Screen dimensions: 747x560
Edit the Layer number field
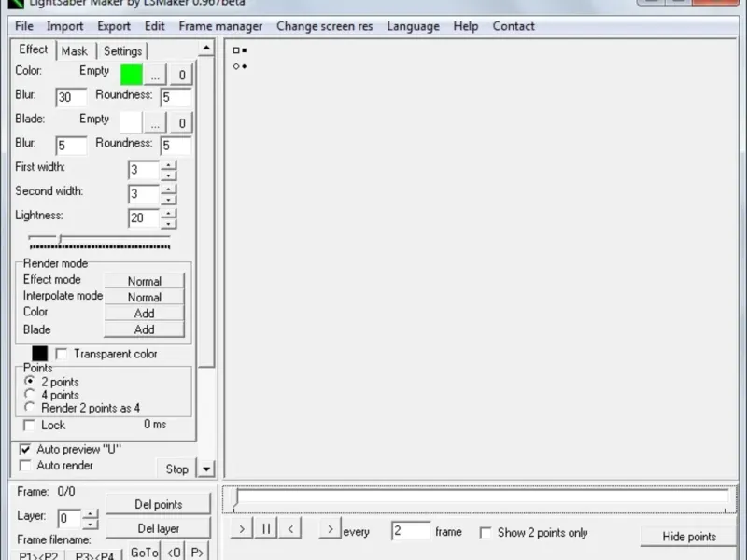tap(69, 519)
